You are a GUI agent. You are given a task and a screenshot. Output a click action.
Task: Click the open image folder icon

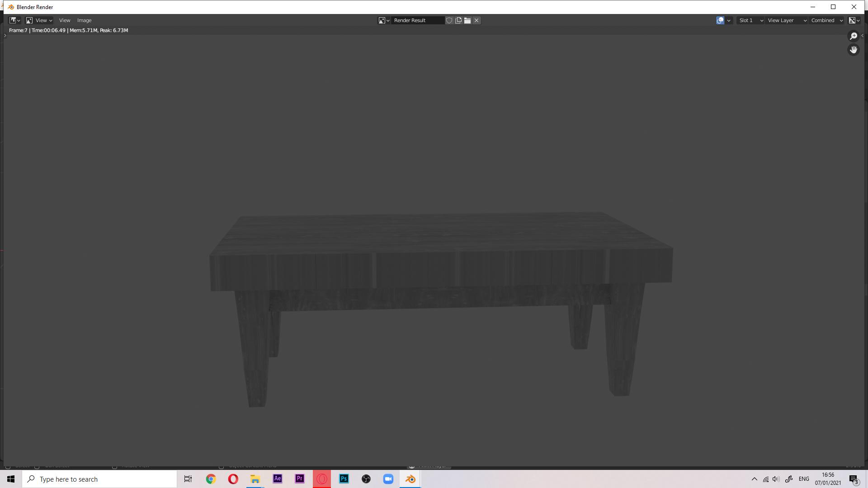pos(467,20)
